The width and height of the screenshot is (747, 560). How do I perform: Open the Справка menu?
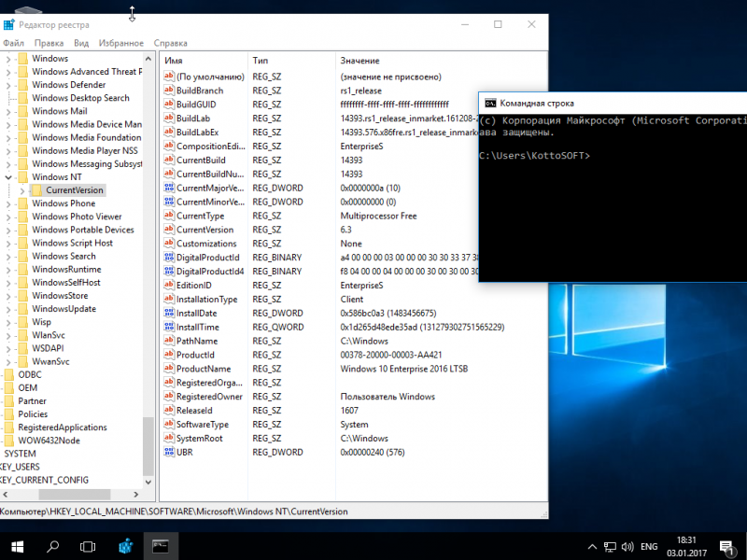(170, 43)
